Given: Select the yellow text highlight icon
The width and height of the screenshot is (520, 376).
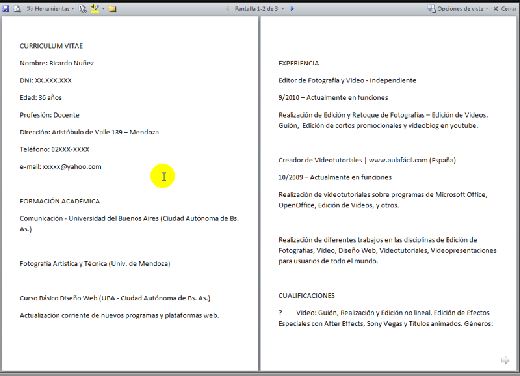Looking at the screenshot, I should pos(95,9).
